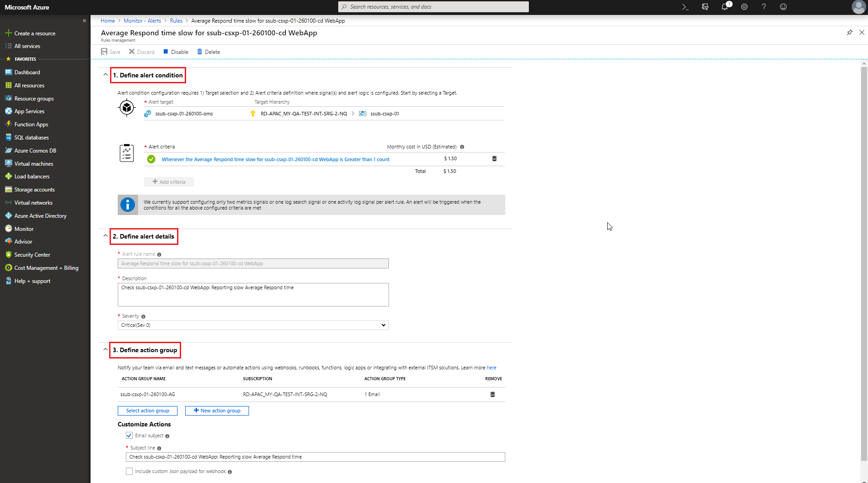
Task: Open the feedback smiley icon
Action: [783, 7]
